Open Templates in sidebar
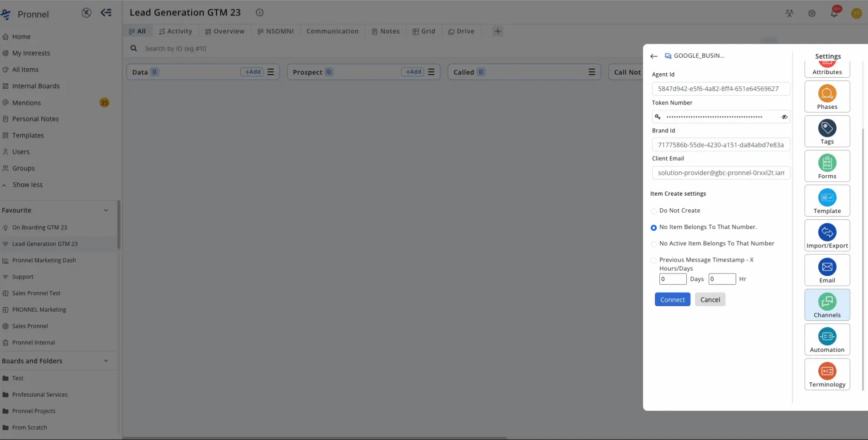The width and height of the screenshot is (868, 440). pos(28,136)
